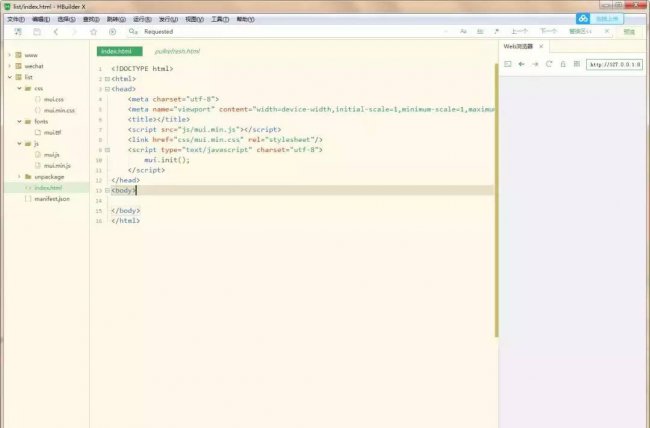The width and height of the screenshot is (650, 428).
Task: Click the Web browser devtools toggle icon
Action: [508, 64]
